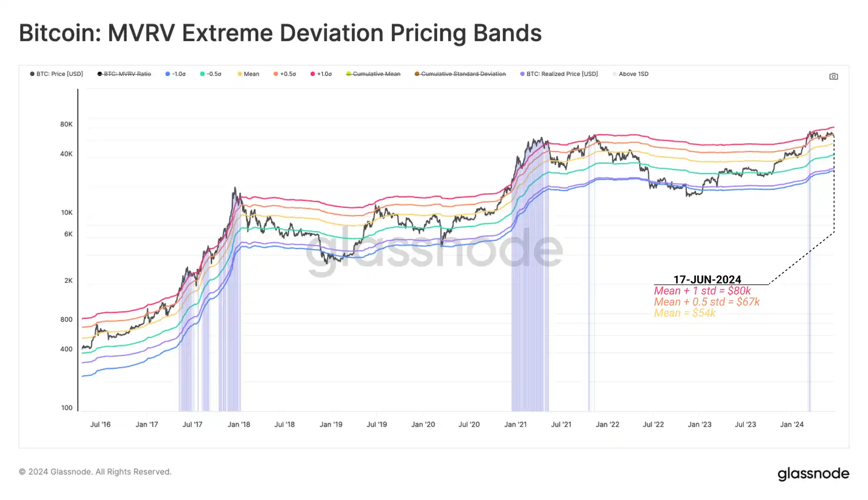Click the purple Realized Price legend dot

522,74
